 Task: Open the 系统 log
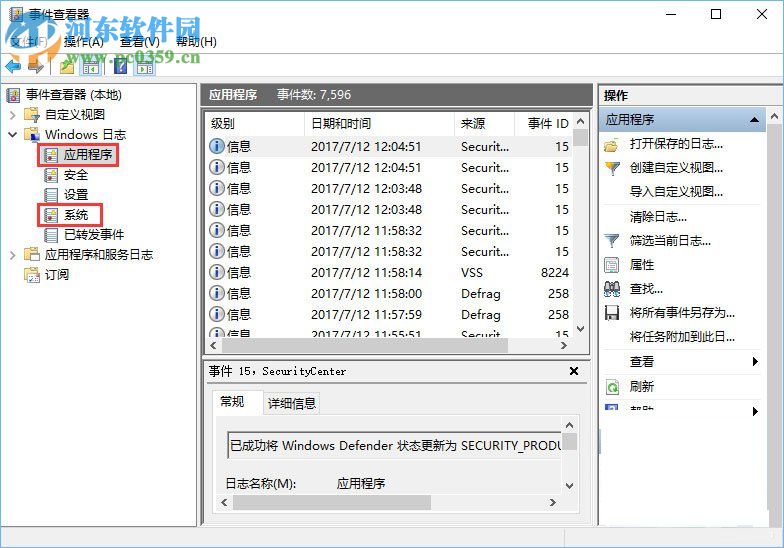click(x=76, y=214)
